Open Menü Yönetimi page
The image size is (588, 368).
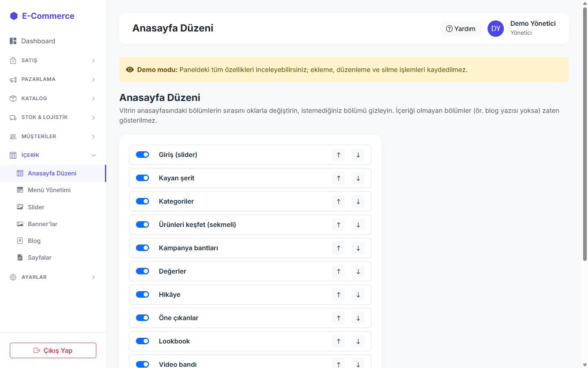tap(53, 190)
